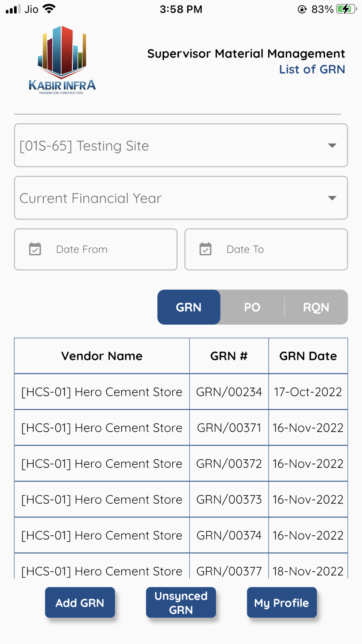362x644 pixels.
Task: Switch to the PO tab
Action: (x=252, y=307)
